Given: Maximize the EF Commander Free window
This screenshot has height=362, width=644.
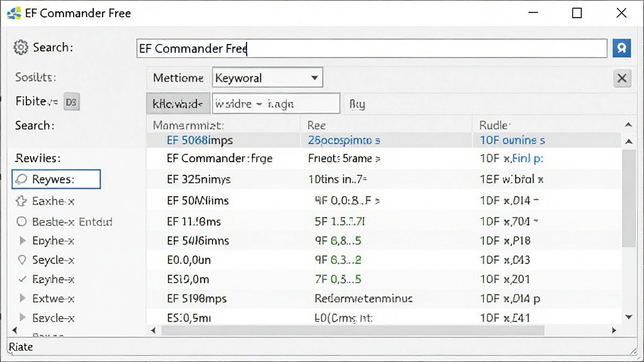Looking at the screenshot, I should pos(577,13).
